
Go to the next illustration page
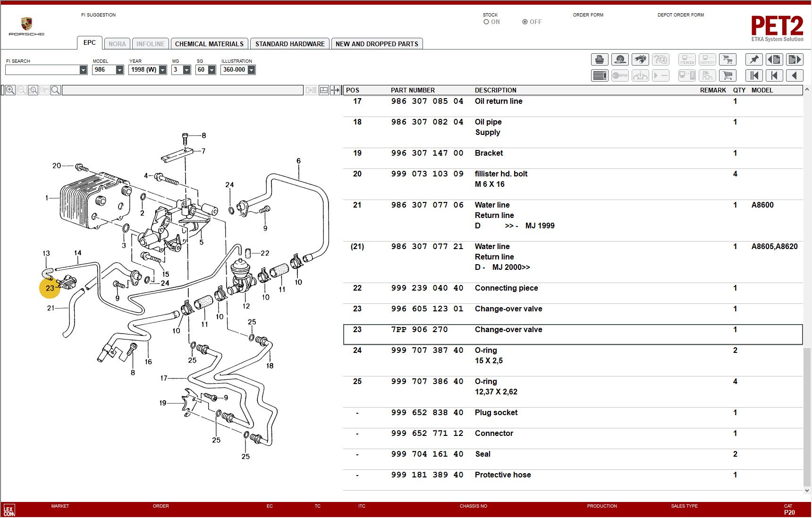click(795, 59)
